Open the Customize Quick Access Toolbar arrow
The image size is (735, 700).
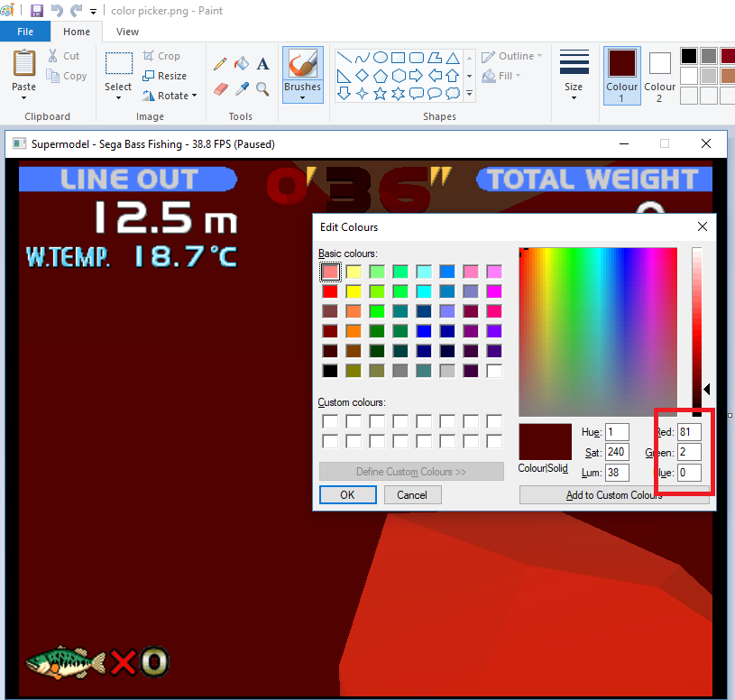tap(93, 11)
